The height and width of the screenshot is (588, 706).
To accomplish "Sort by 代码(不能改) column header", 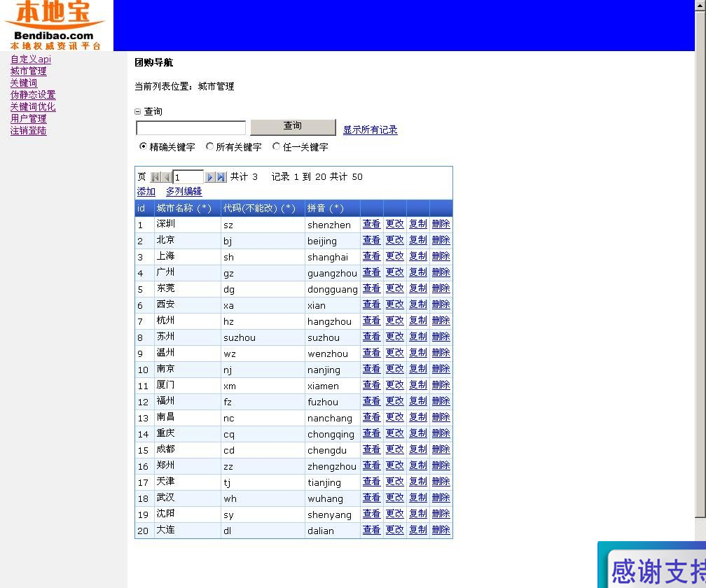I will point(259,209).
